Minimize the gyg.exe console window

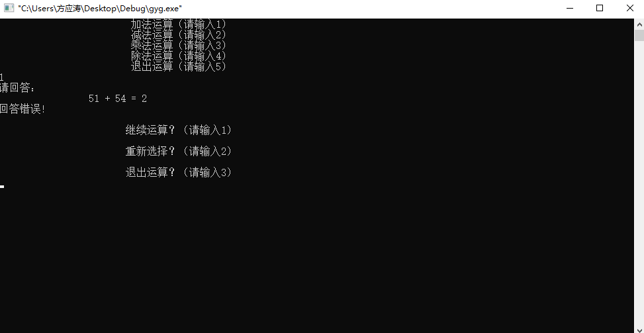[569, 8]
